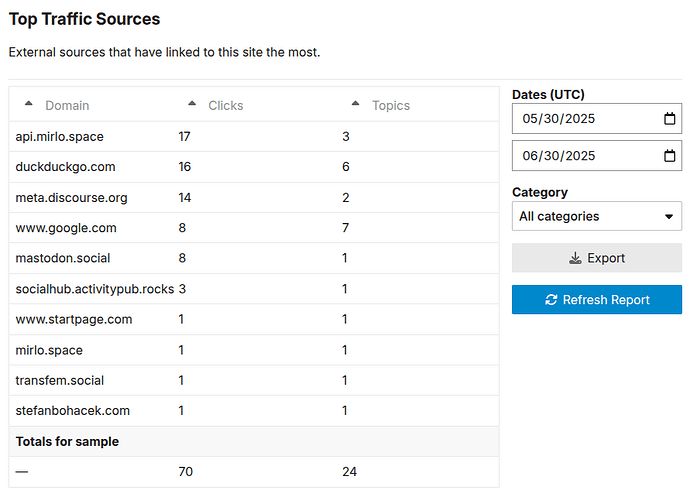Click the end date field 06/30/2025
The height and width of the screenshot is (497, 690).
pyautogui.click(x=597, y=155)
